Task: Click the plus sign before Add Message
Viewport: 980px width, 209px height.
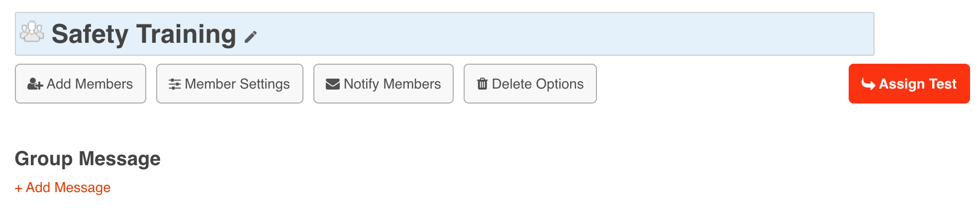Action: (x=18, y=188)
